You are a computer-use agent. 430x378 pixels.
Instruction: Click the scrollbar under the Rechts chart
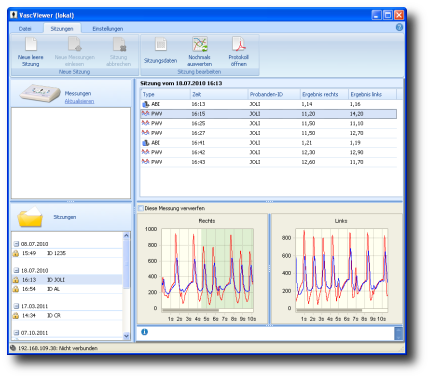[x=191, y=310]
